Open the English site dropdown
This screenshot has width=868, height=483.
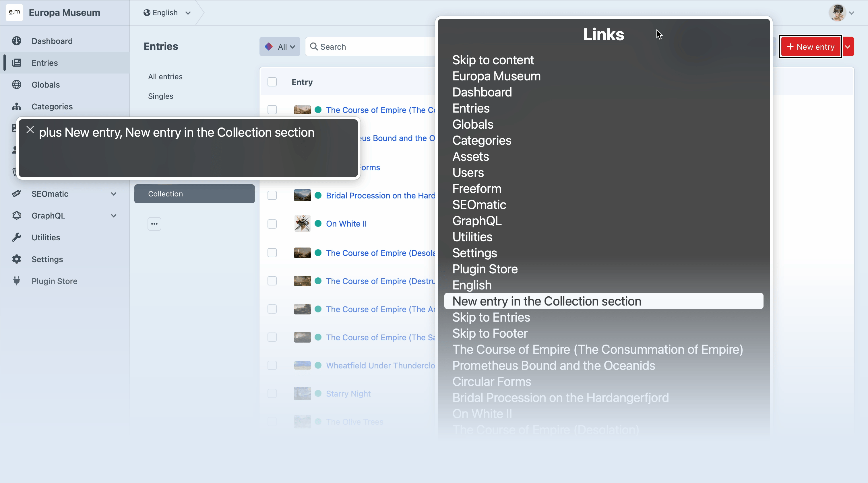(x=167, y=13)
